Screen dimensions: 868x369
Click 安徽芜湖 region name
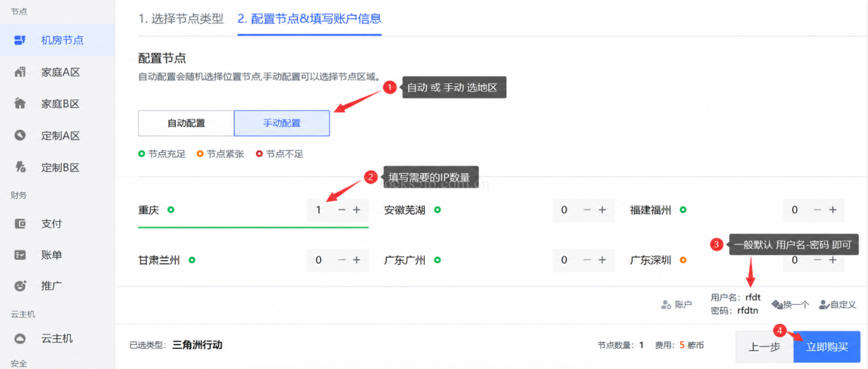405,210
